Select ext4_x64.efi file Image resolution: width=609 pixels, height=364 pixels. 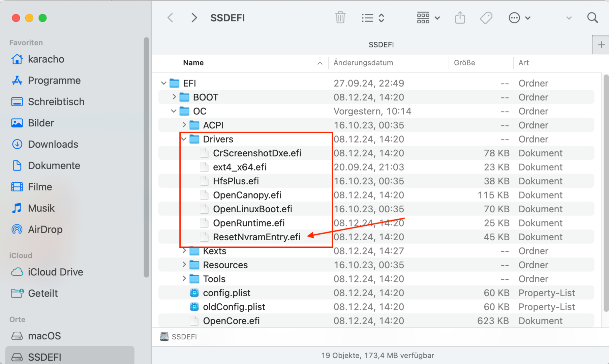coord(376,167)
